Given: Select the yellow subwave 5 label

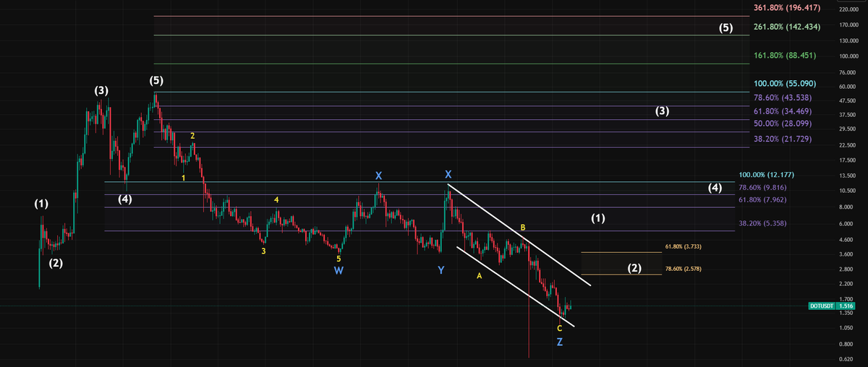Looking at the screenshot, I should (x=339, y=257).
